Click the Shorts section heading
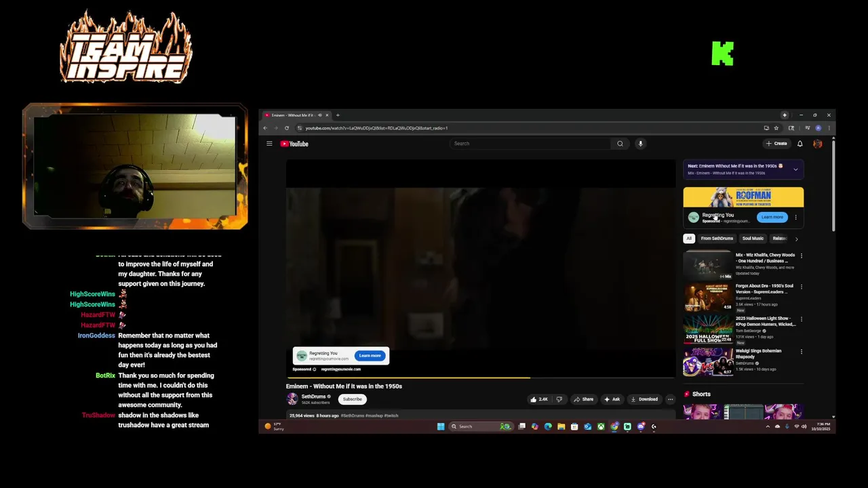 click(701, 394)
